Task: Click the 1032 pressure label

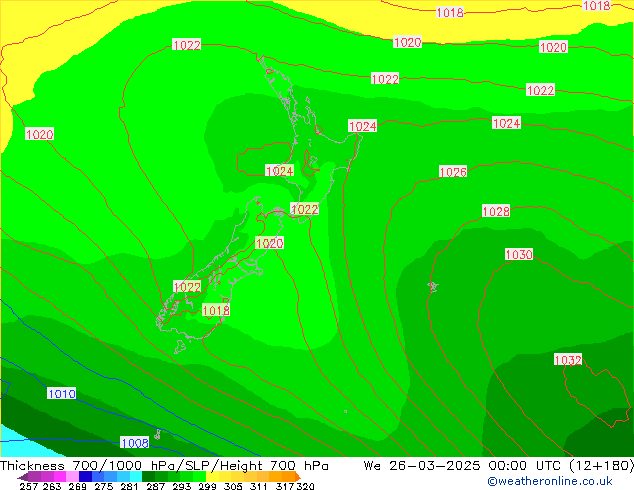Action: pyautogui.click(x=568, y=360)
